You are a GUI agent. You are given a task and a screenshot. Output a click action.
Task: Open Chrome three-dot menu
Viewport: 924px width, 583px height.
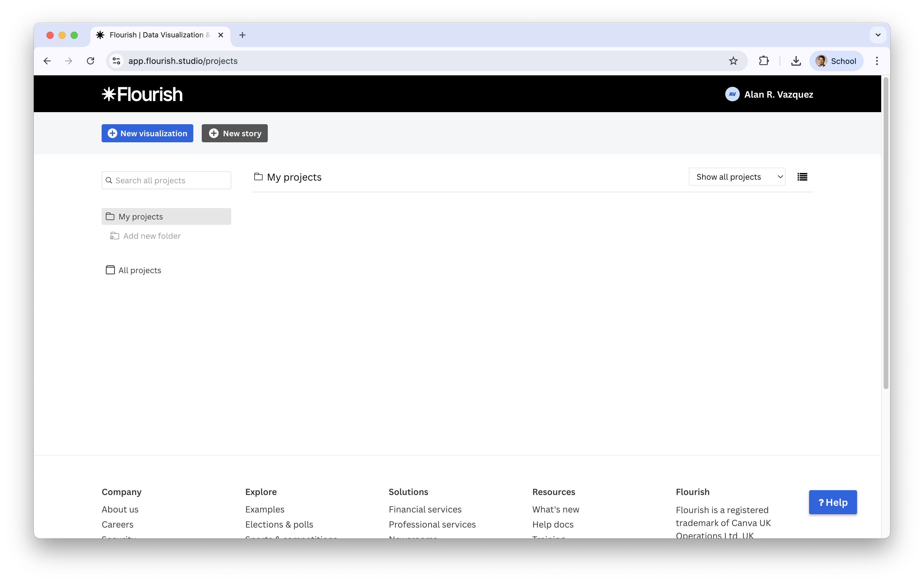876,61
